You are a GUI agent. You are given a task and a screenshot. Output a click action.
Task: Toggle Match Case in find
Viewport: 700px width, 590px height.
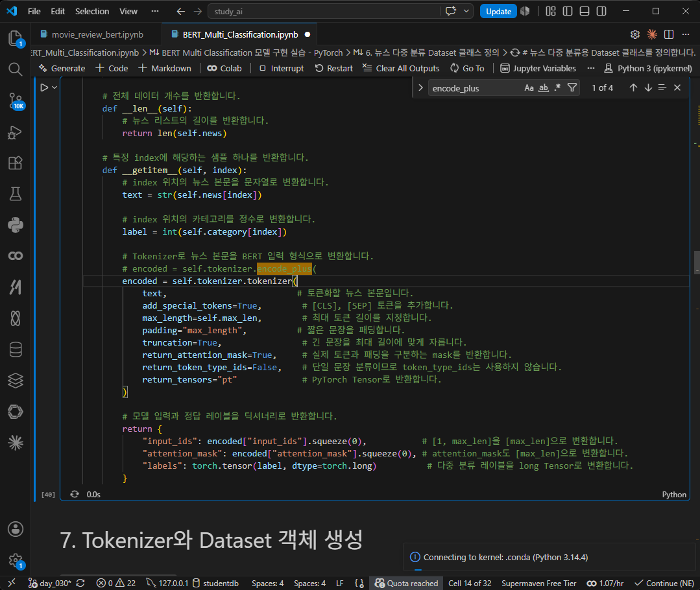529,88
